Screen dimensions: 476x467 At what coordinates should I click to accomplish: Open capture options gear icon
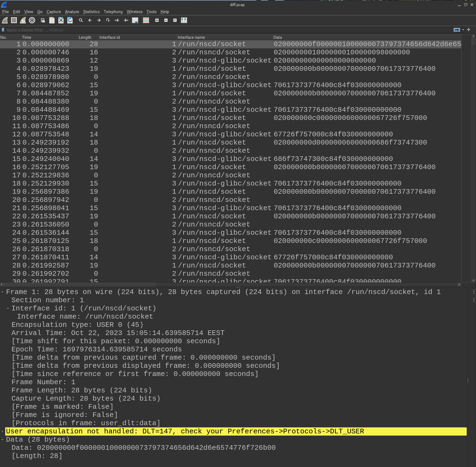click(x=32, y=20)
